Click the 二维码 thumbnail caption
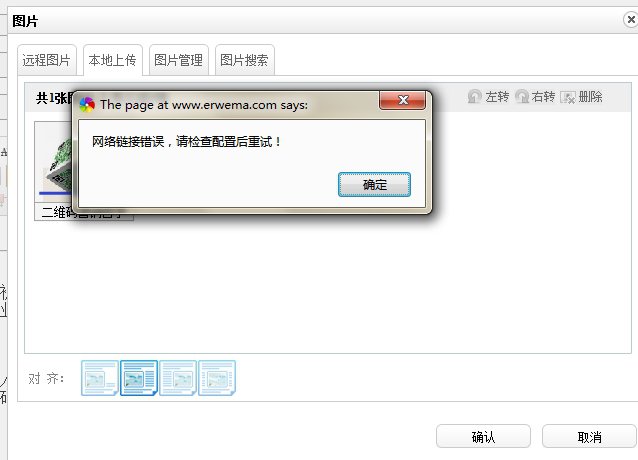Image resolution: width=638 pixels, height=460 pixels. (x=57, y=212)
